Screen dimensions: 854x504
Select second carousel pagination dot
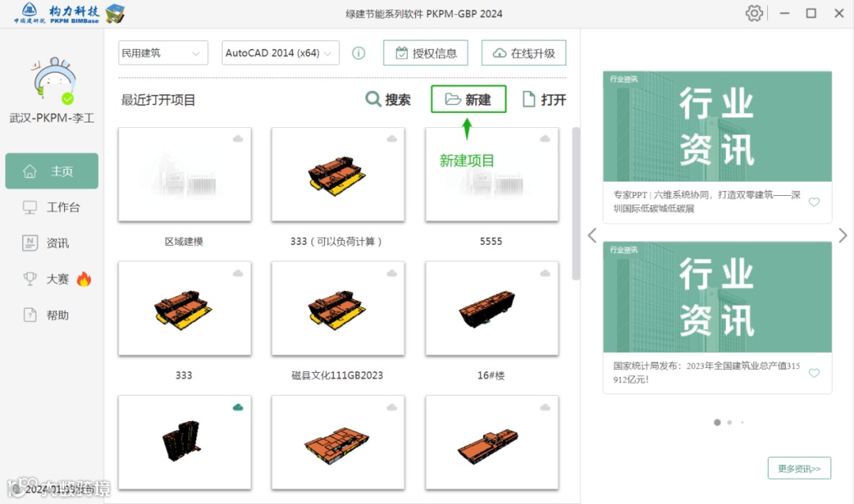(730, 423)
